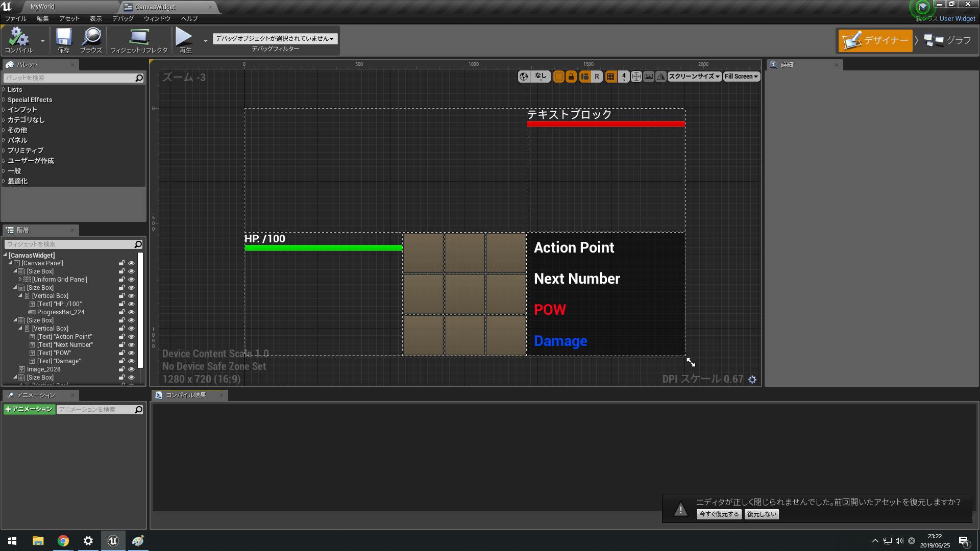The height and width of the screenshot is (551, 980).
Task: Toggle the lock icon in designer toolbar
Action: (x=571, y=77)
